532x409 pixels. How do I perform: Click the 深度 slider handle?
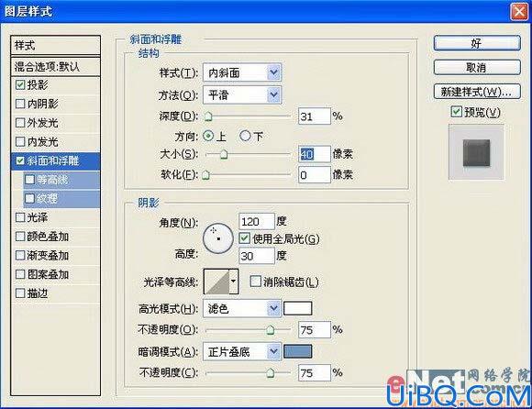coord(208,116)
